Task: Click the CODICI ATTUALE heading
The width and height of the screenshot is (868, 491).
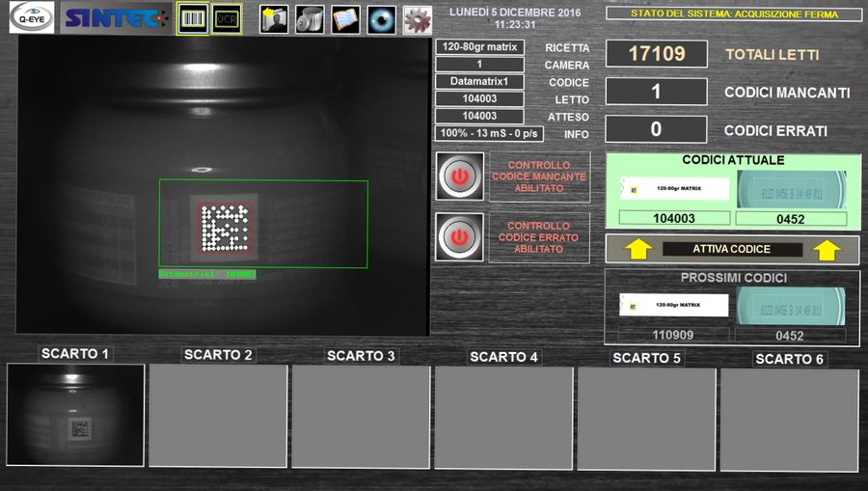Action: pyautogui.click(x=733, y=160)
